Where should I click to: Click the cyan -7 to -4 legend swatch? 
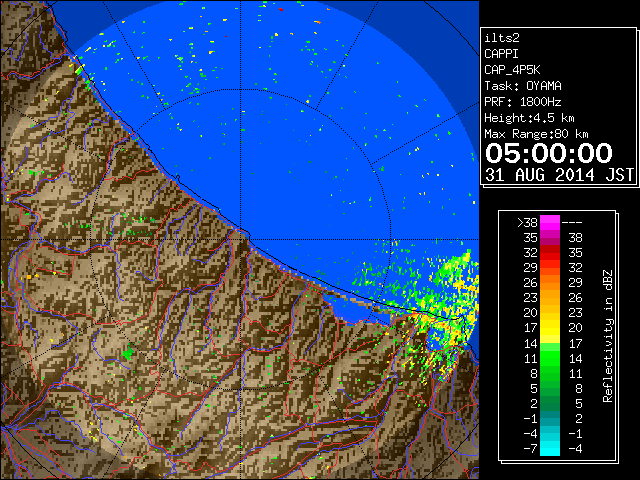tap(550, 448)
